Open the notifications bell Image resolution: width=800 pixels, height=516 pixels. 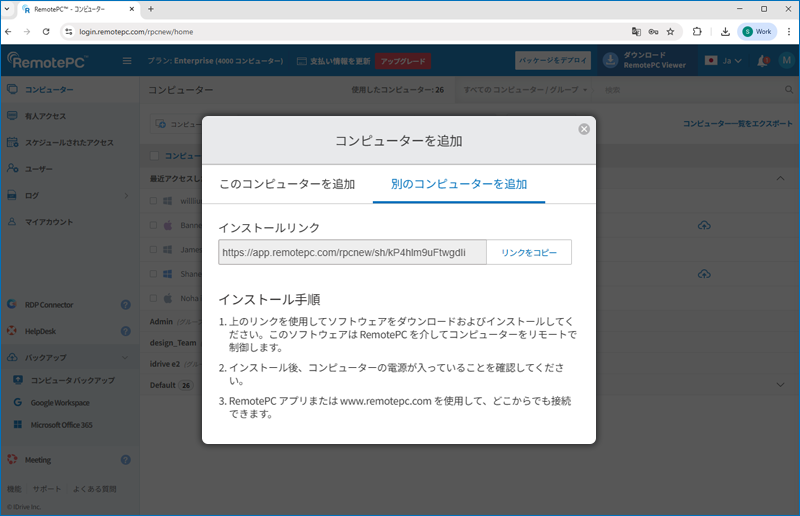(762, 61)
